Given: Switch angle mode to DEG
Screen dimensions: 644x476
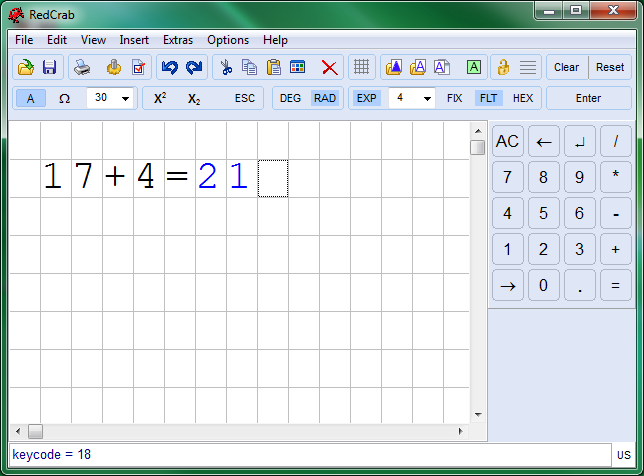Looking at the screenshot, I should pyautogui.click(x=290, y=98).
